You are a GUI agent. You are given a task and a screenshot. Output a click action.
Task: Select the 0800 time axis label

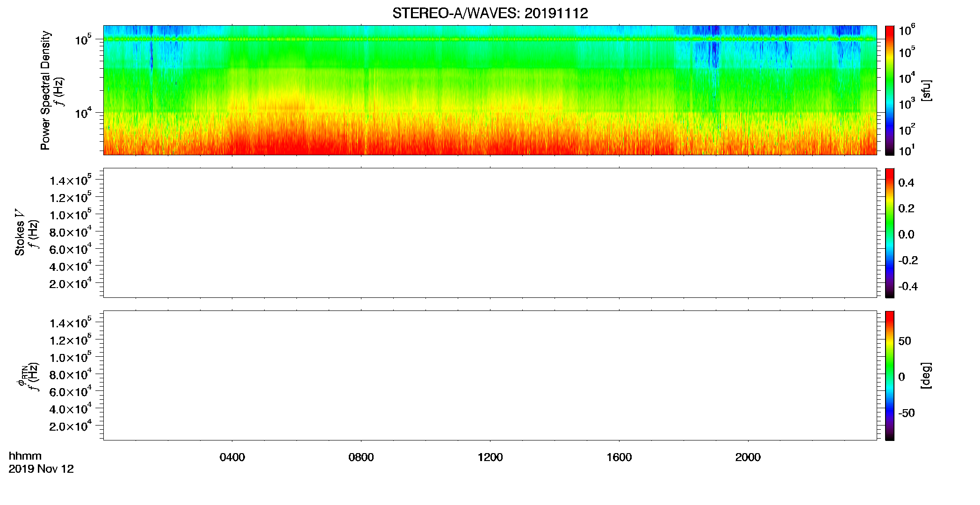click(x=361, y=457)
